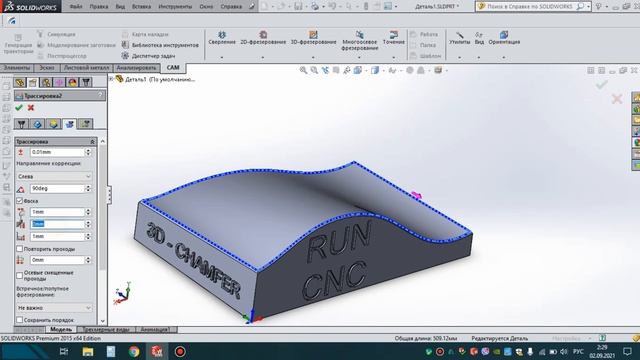Click the green checkmark to accept Трассировка2
Screen dimensions: 640x360
tap(19, 108)
